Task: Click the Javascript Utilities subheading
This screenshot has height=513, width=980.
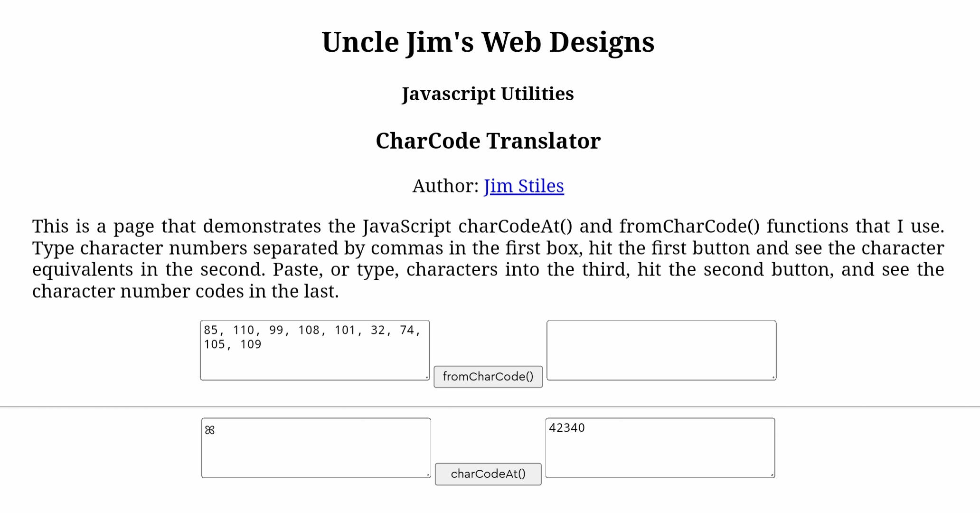Action: point(488,94)
